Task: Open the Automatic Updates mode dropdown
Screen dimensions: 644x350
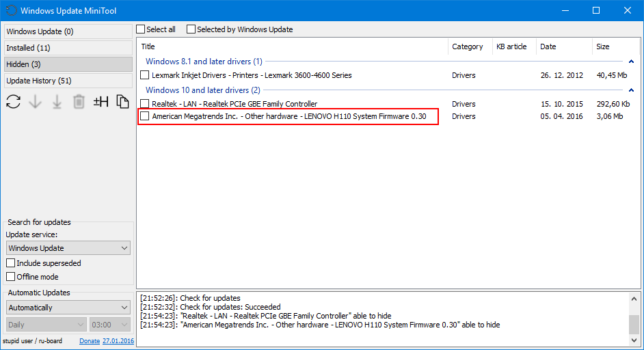Action: pyautogui.click(x=68, y=308)
